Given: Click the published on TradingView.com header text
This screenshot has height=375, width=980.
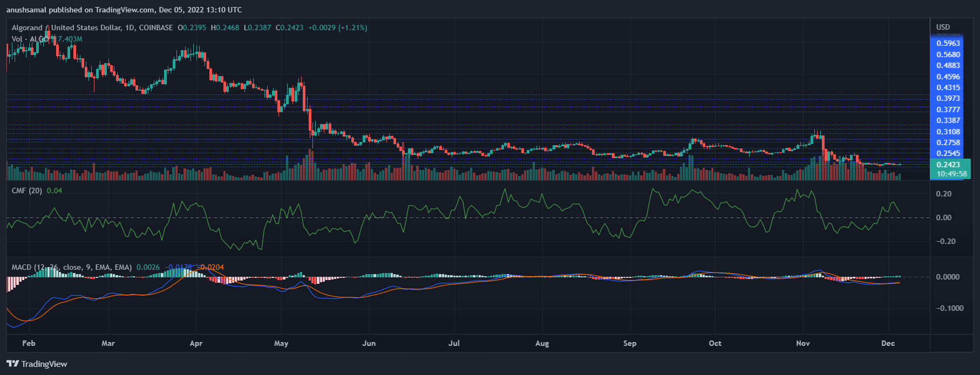Looking at the screenshot, I should tap(124, 10).
